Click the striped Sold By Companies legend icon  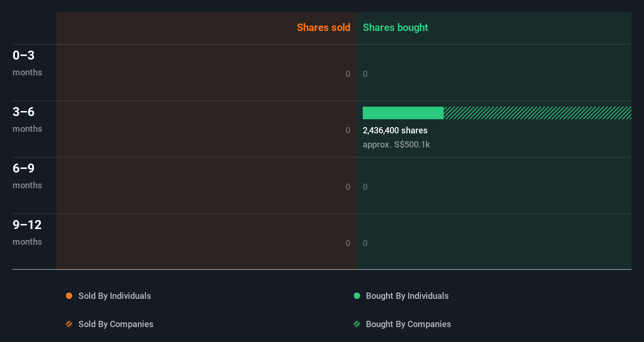(69, 324)
